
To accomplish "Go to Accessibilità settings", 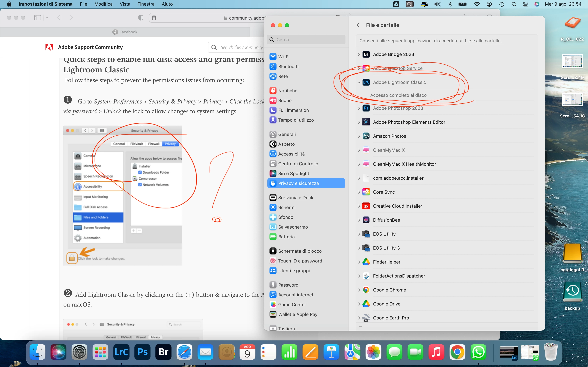I will coord(291,154).
